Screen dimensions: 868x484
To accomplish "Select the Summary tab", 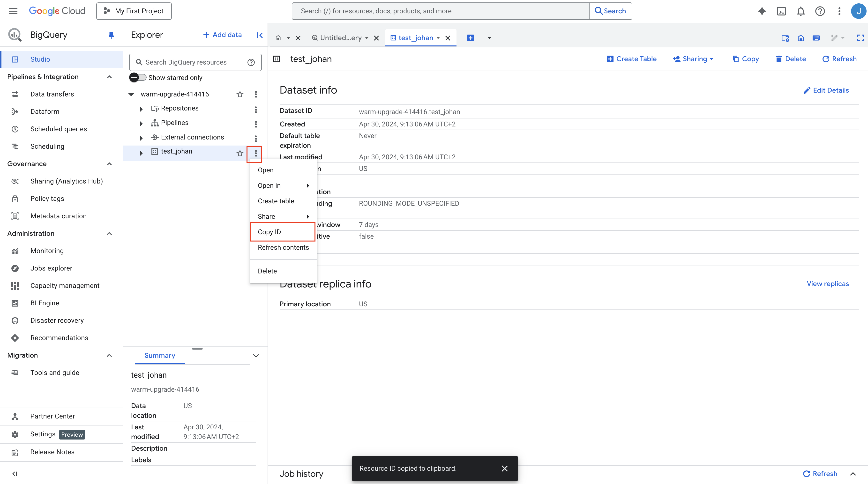I will tap(160, 356).
